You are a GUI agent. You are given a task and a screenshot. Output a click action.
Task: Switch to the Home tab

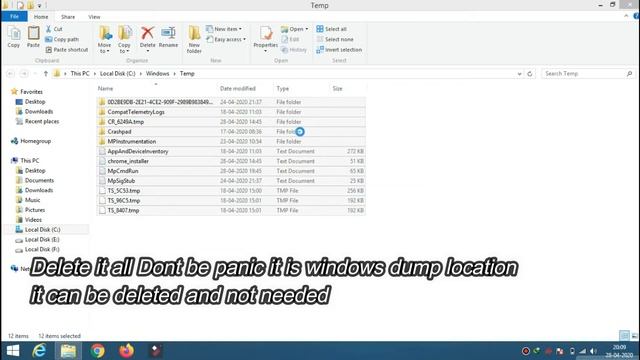pos(41,17)
